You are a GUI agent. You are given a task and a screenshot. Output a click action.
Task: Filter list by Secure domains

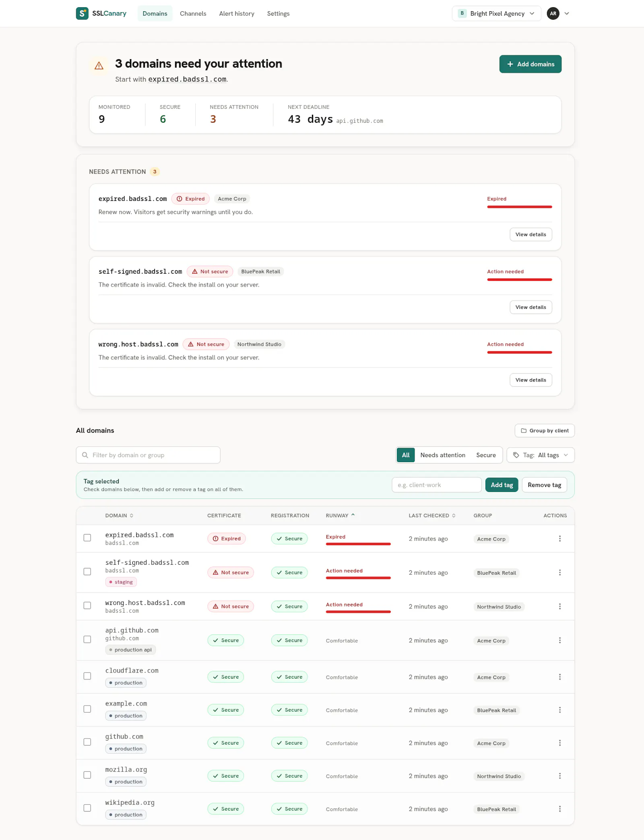click(486, 455)
